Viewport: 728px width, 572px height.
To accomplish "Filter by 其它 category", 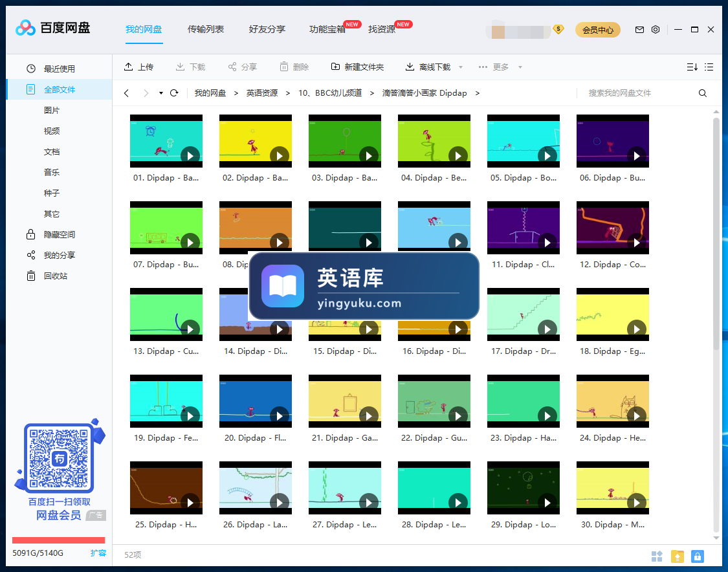I will (x=52, y=214).
